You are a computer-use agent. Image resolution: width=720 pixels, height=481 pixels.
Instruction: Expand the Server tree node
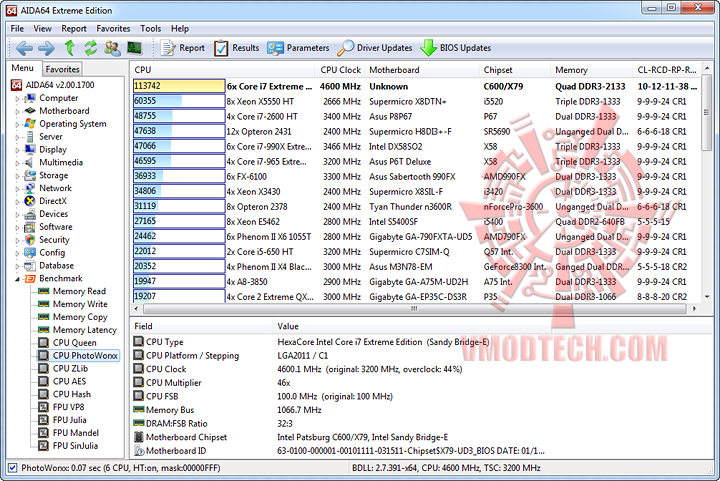click(17, 137)
